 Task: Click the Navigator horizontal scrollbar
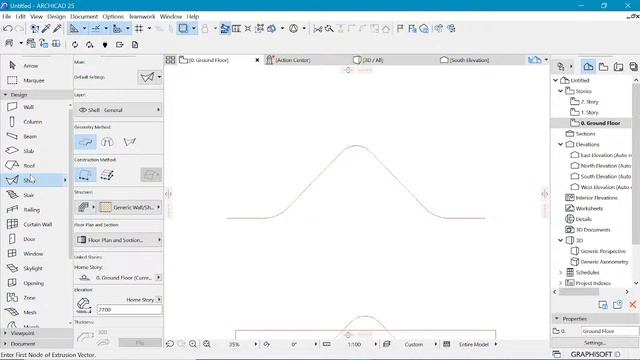click(x=579, y=292)
